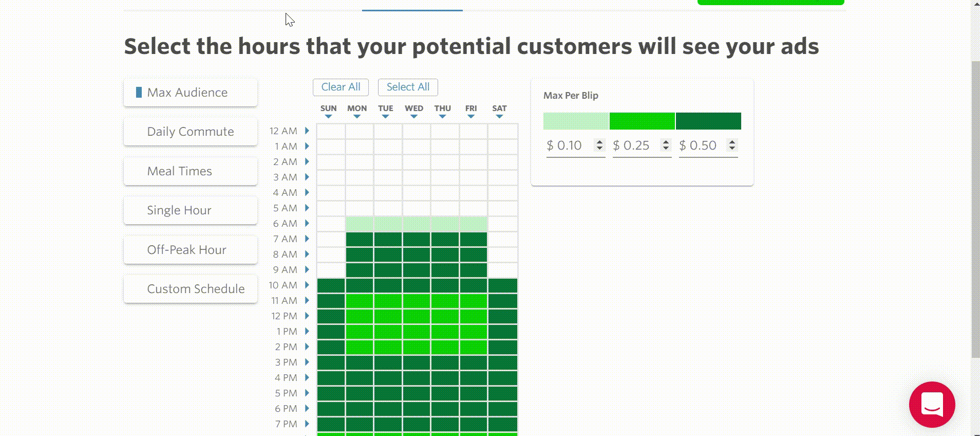Select the dark green $0.50 color swatch
The height and width of the screenshot is (436, 980).
(x=708, y=121)
